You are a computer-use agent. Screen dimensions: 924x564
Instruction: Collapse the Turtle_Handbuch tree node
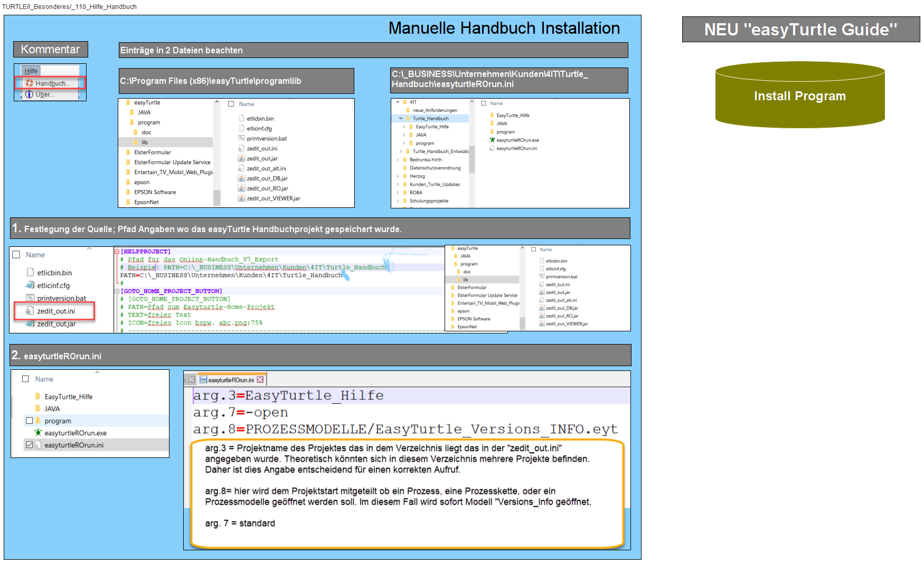click(401, 119)
